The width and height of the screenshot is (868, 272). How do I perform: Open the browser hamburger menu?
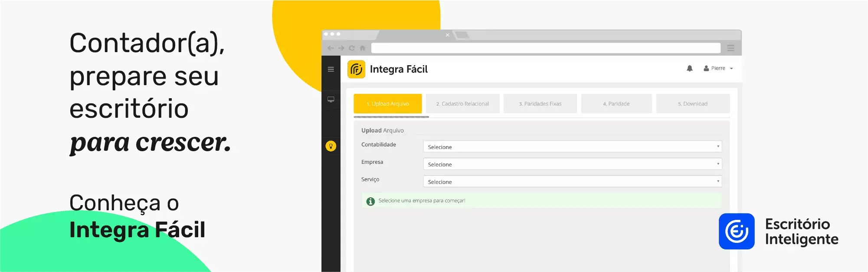pyautogui.click(x=731, y=48)
